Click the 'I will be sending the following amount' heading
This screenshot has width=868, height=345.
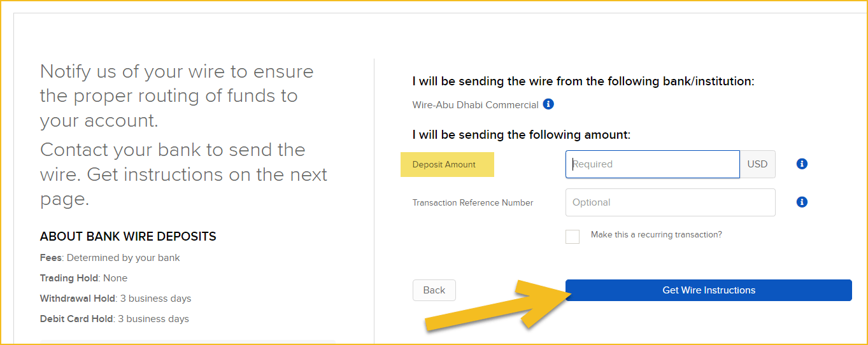(522, 135)
